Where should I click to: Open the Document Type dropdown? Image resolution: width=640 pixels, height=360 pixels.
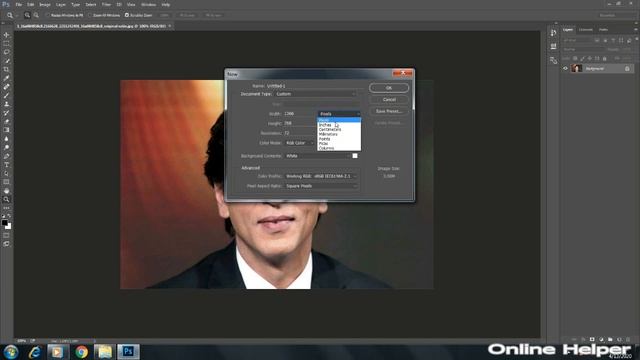pyautogui.click(x=316, y=94)
